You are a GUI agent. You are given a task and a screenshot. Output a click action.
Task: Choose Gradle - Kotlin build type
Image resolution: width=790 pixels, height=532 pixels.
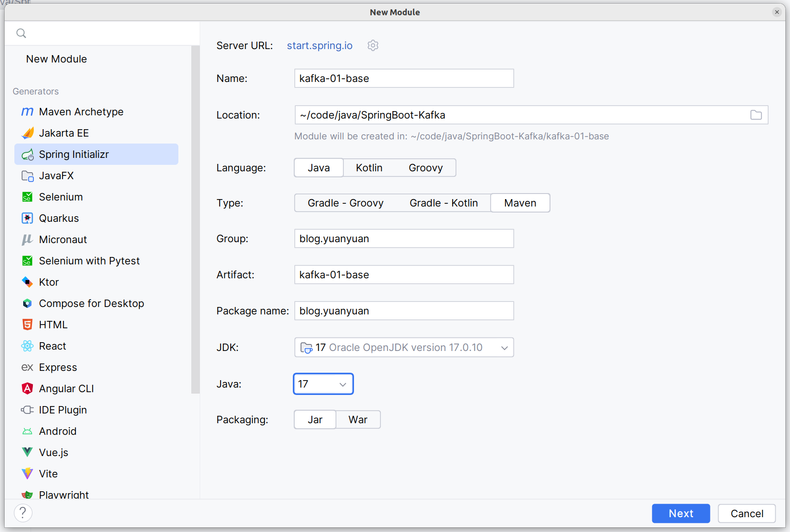443,203
